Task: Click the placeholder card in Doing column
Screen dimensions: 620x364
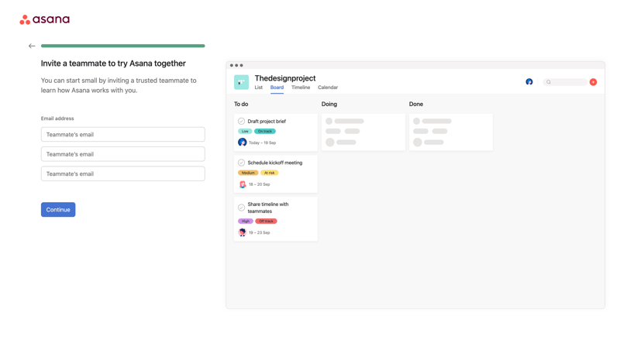Action: pyautogui.click(x=363, y=132)
